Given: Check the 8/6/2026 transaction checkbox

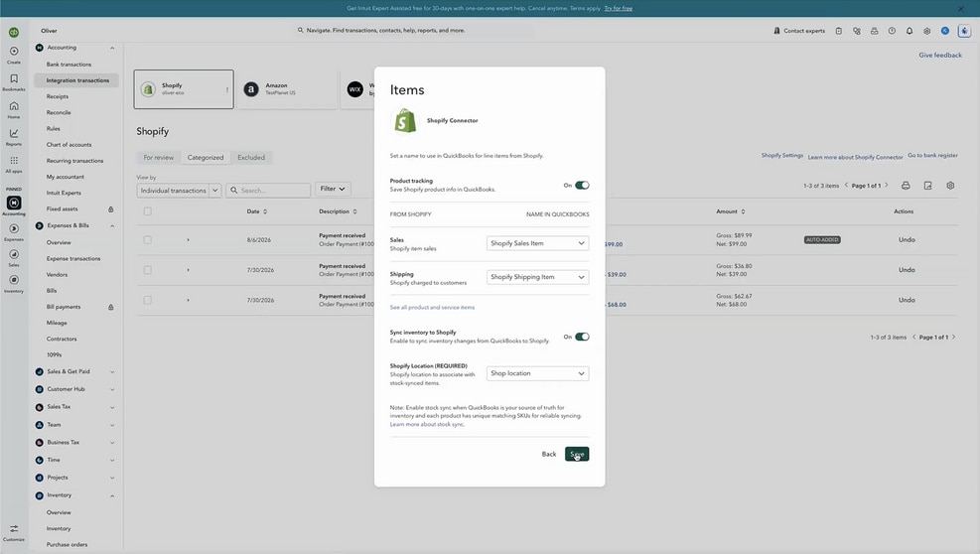Looking at the screenshot, I should pyautogui.click(x=148, y=239).
